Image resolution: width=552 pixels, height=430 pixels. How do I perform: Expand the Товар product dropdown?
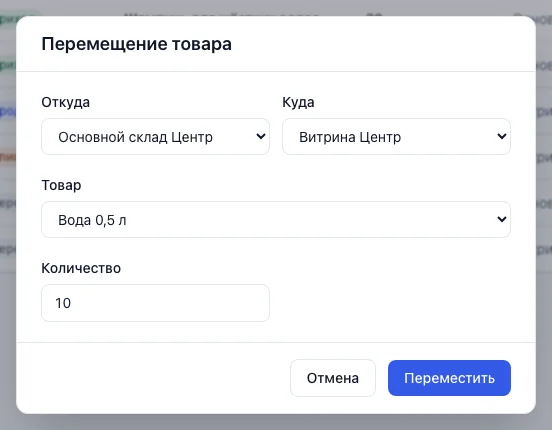pos(276,219)
